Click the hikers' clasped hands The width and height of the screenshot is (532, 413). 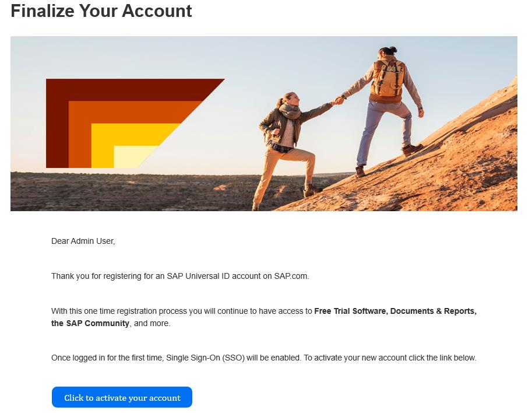[x=339, y=100]
